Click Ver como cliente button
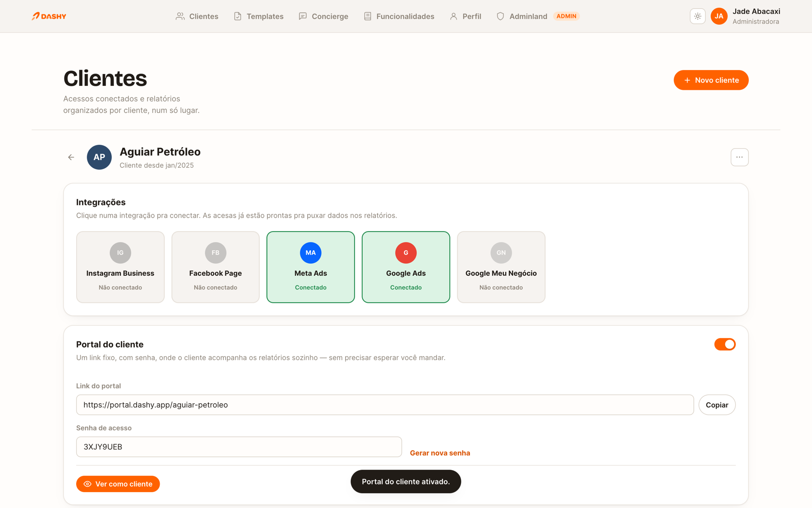Screen dimensions: 812x508 pos(118,484)
